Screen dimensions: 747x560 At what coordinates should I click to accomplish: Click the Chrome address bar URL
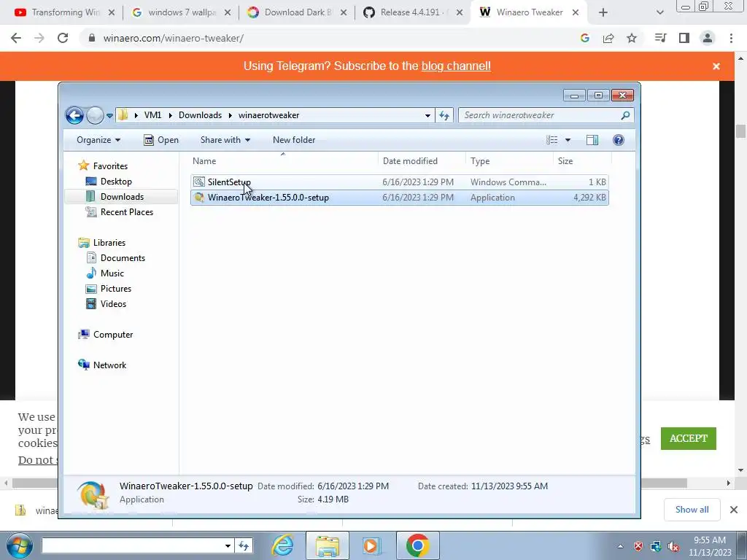(x=174, y=38)
